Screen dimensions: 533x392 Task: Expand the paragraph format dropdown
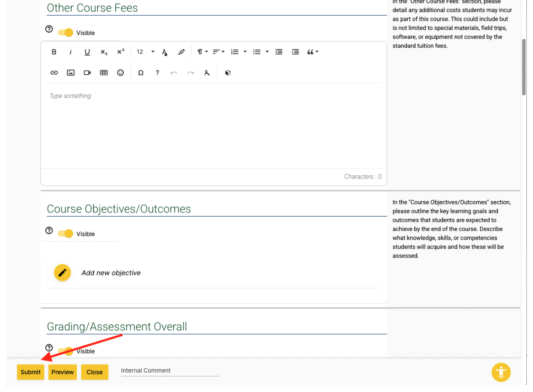(202, 52)
